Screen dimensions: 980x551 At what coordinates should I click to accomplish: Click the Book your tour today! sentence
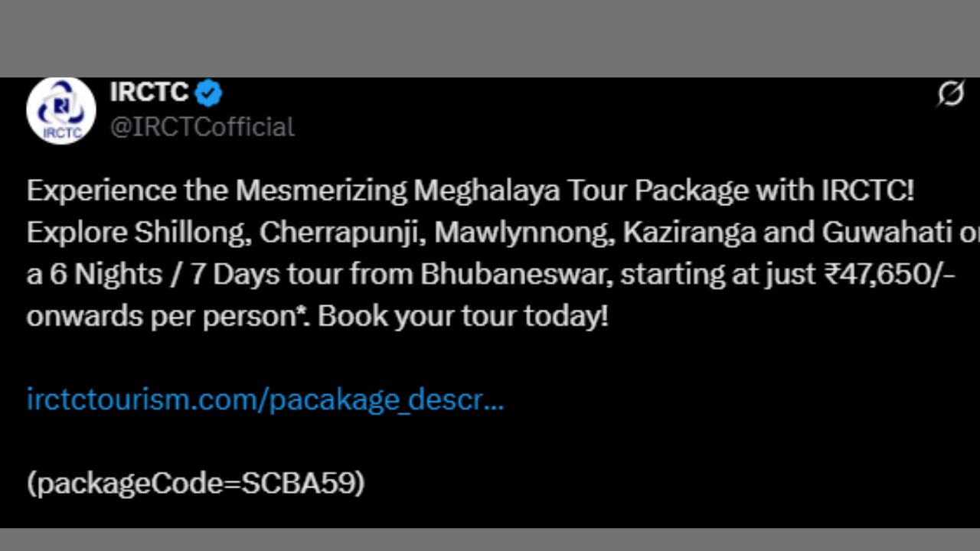coord(462,316)
